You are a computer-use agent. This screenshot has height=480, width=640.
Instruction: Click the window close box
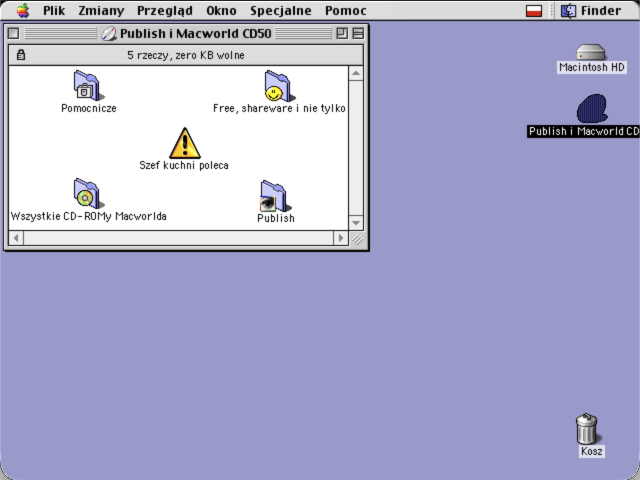(x=13, y=33)
